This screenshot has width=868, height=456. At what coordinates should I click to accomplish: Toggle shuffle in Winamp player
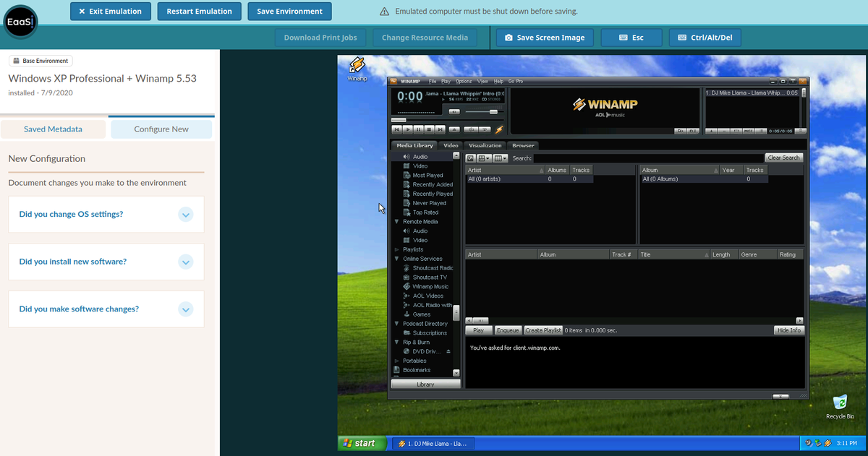tap(471, 129)
